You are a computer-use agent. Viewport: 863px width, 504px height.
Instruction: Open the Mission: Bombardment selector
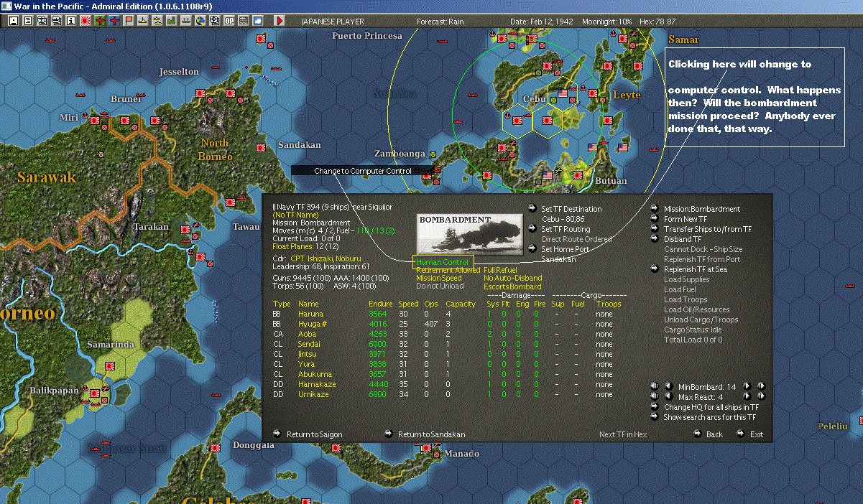655,209
